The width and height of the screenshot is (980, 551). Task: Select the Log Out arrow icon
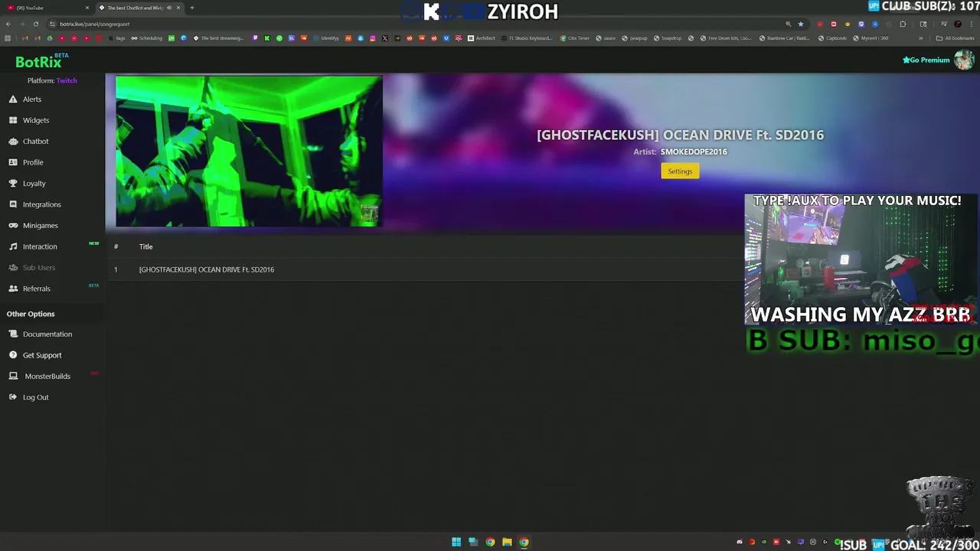(x=13, y=397)
